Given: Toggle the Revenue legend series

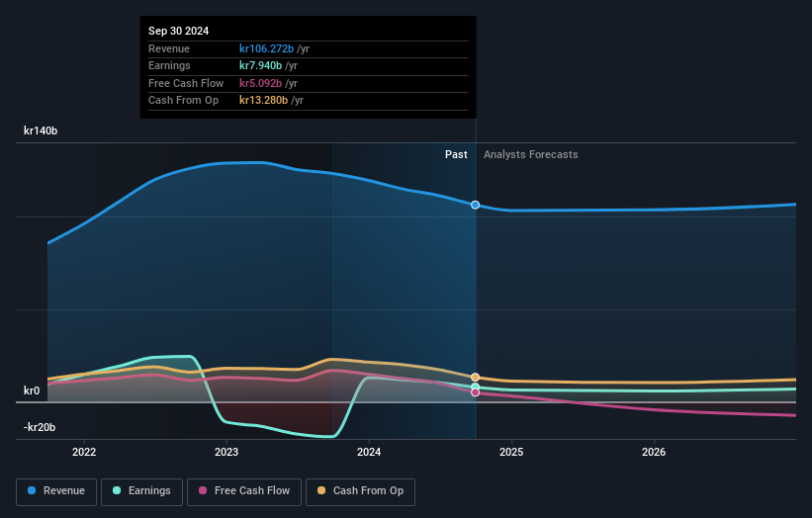Looking at the screenshot, I should [x=56, y=491].
